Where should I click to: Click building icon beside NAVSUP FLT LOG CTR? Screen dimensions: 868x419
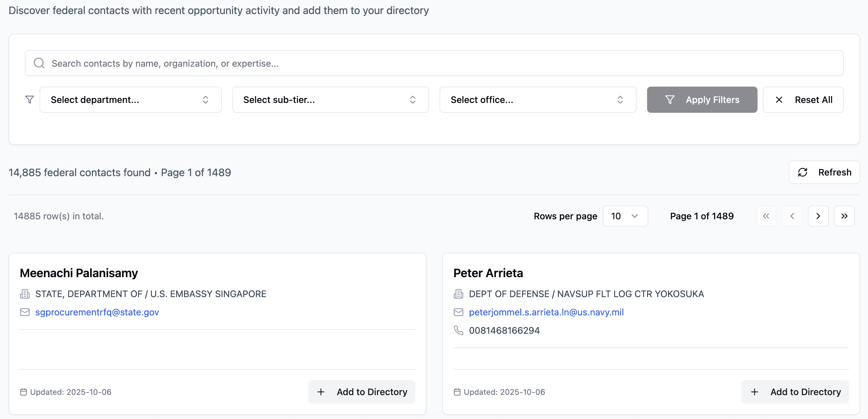click(x=458, y=294)
